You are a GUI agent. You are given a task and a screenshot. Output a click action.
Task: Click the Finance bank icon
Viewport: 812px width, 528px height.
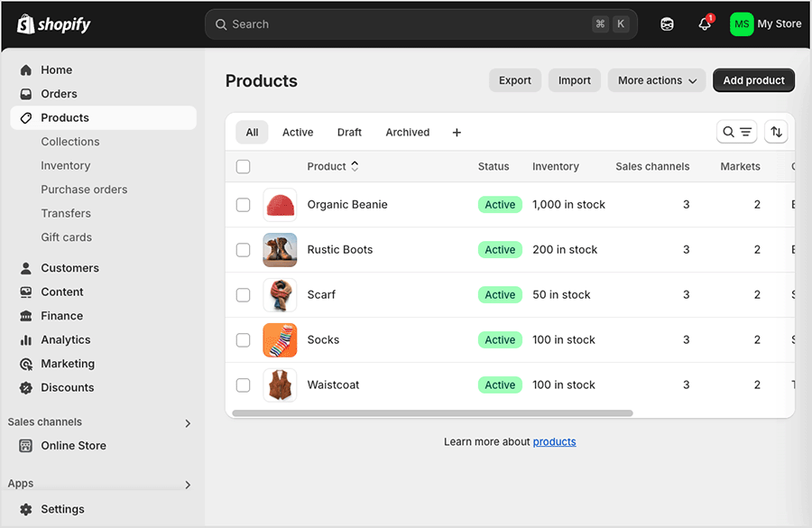pos(26,316)
